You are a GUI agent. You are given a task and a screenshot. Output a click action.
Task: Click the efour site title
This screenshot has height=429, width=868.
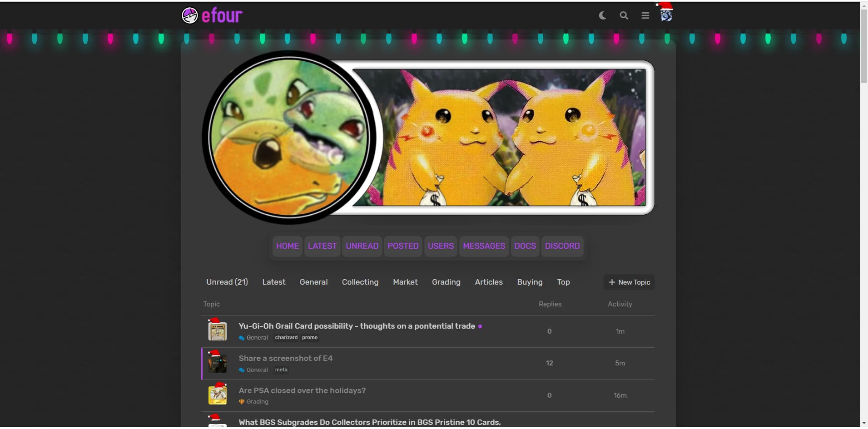222,15
